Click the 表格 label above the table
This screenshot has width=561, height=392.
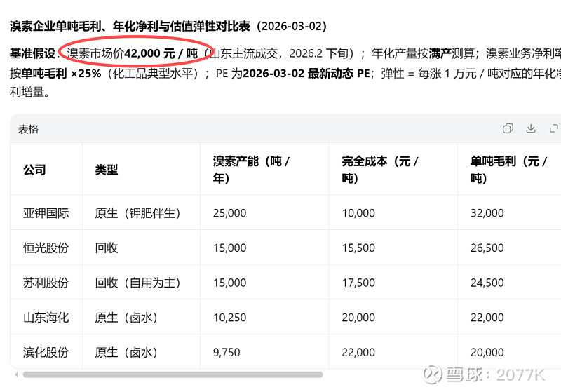click(29, 129)
